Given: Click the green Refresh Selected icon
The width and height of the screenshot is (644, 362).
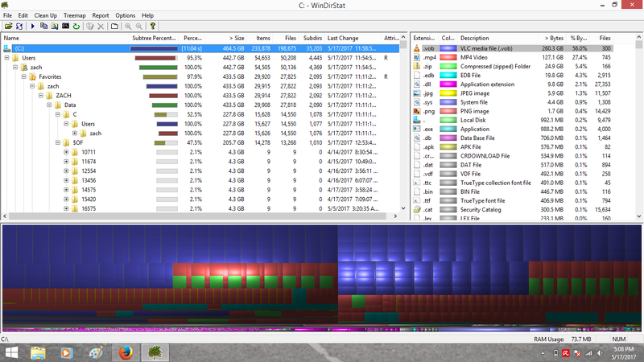Looking at the screenshot, I should [x=76, y=27].
